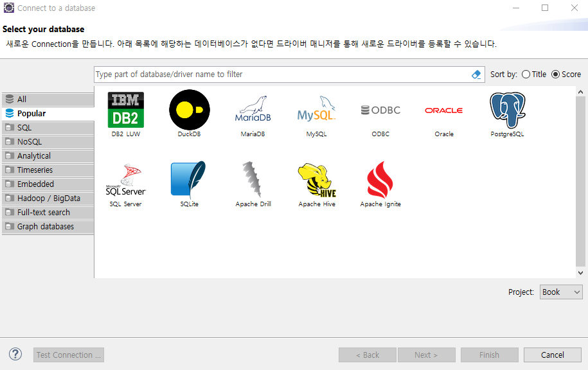
Task: Pick the Apache Ignite flame icon
Action: pos(380,180)
